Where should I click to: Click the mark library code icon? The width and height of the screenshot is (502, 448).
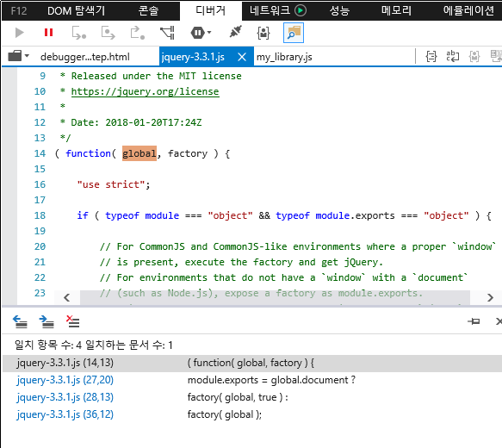click(x=474, y=57)
